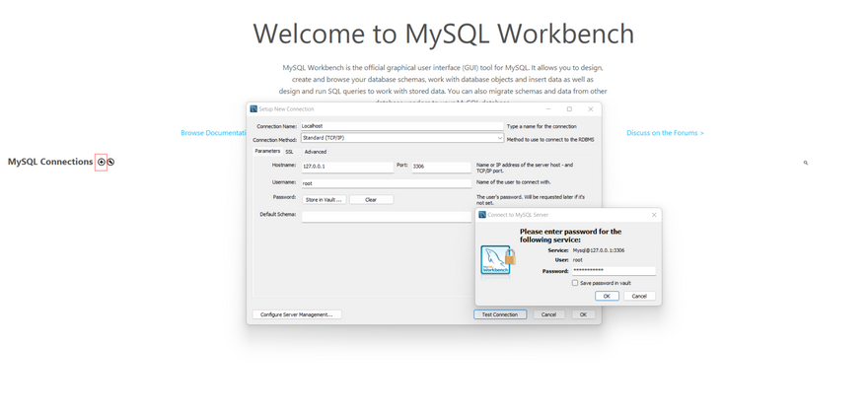Enable Save password in vault checkbox
Viewport: 868px width, 412px height.
[575, 283]
